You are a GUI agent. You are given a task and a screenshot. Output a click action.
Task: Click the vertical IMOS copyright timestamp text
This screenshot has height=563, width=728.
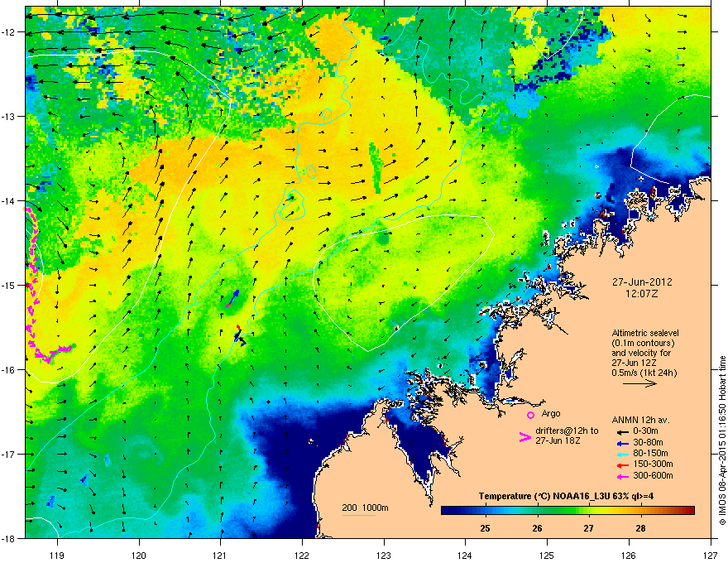pyautogui.click(x=722, y=440)
